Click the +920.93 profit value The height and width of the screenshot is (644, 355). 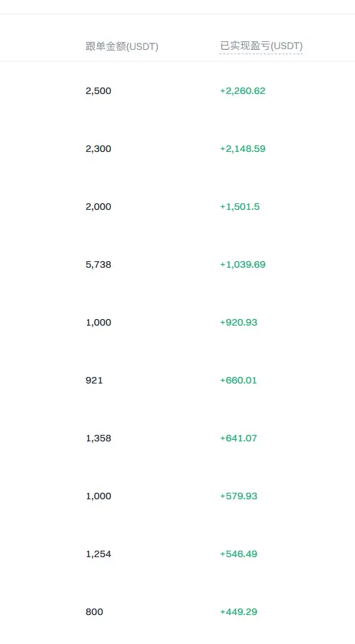pos(238,323)
